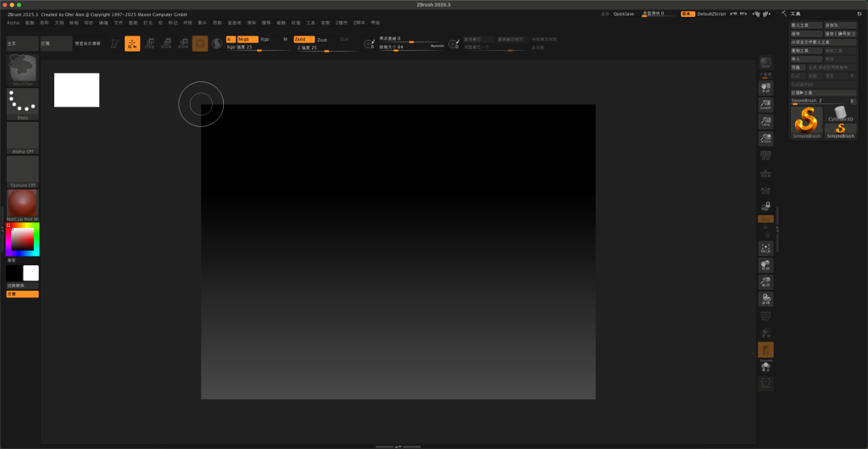This screenshot has width=868, height=449.
Task: Click the AC50% half-size antialiased icon
Action: point(765,139)
